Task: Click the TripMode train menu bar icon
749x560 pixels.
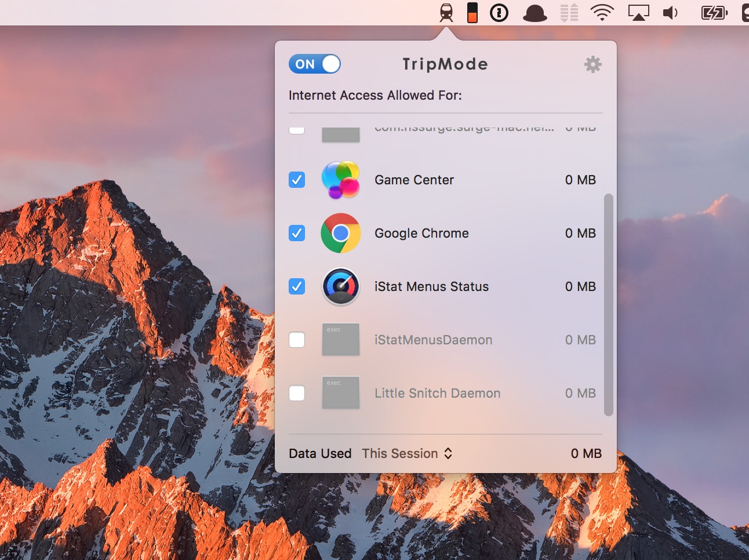Action: click(446, 13)
